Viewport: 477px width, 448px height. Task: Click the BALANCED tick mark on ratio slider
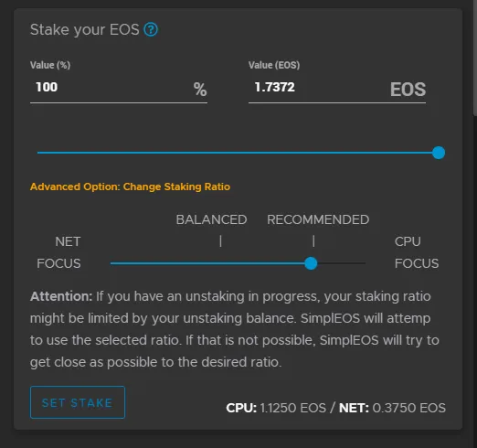pos(220,241)
